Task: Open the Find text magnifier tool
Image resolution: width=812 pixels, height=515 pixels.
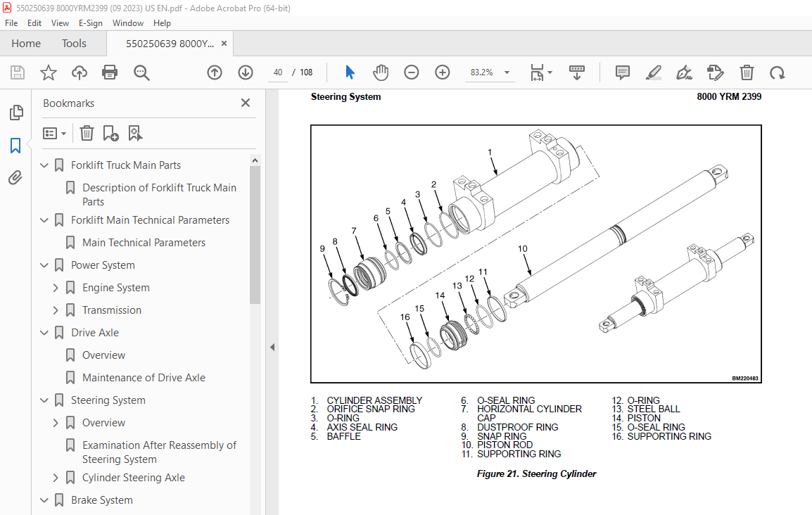Action: click(x=141, y=72)
